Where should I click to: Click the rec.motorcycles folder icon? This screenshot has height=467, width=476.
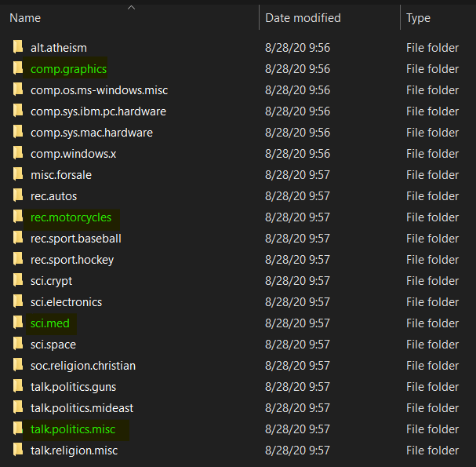[x=18, y=217]
